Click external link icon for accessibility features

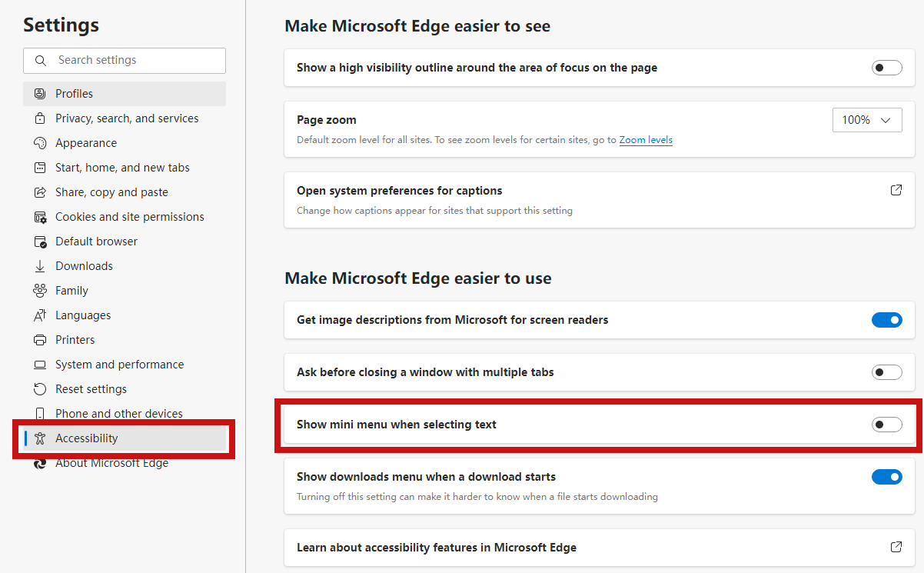click(896, 547)
